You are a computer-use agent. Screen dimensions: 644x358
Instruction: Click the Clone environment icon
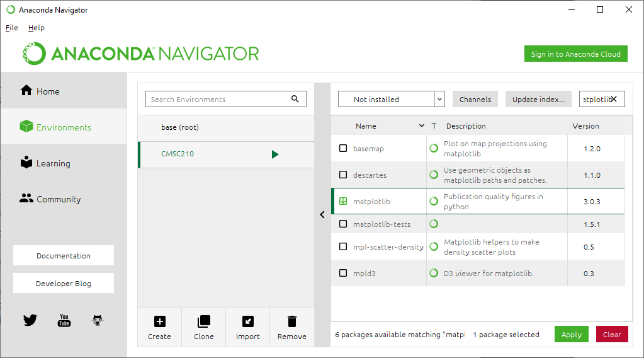click(x=204, y=321)
